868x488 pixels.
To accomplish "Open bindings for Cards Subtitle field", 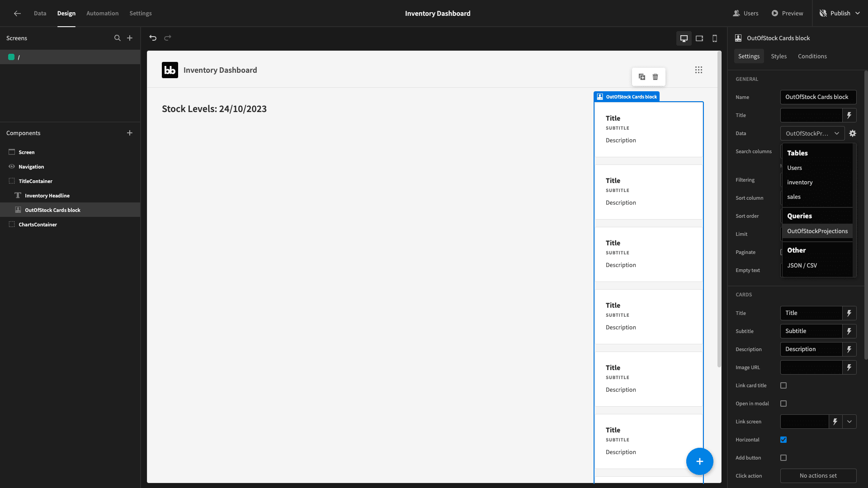I will click(849, 331).
